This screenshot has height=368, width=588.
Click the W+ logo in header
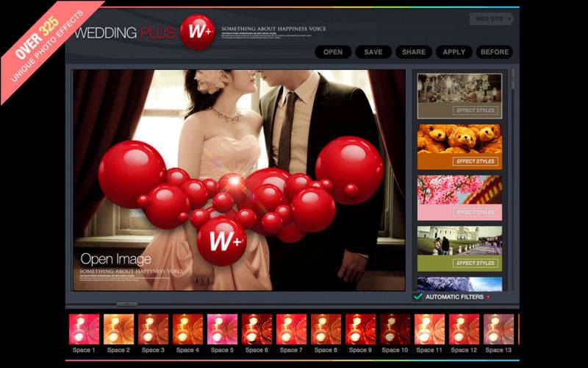(x=198, y=32)
